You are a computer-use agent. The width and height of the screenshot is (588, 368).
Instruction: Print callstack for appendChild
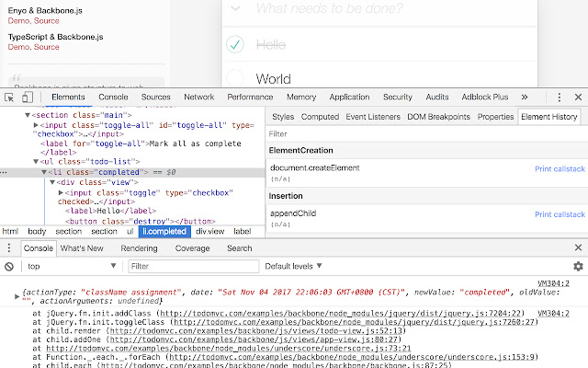coord(560,214)
